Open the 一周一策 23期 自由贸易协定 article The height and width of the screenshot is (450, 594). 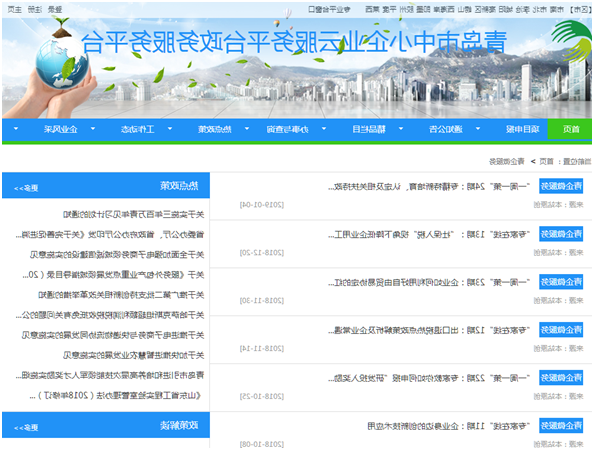point(429,282)
